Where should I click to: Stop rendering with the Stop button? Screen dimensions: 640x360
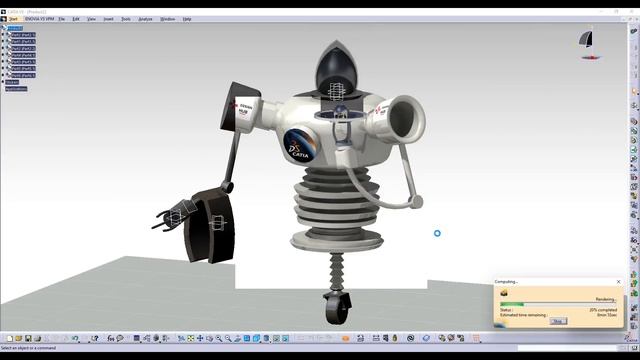coord(558,321)
